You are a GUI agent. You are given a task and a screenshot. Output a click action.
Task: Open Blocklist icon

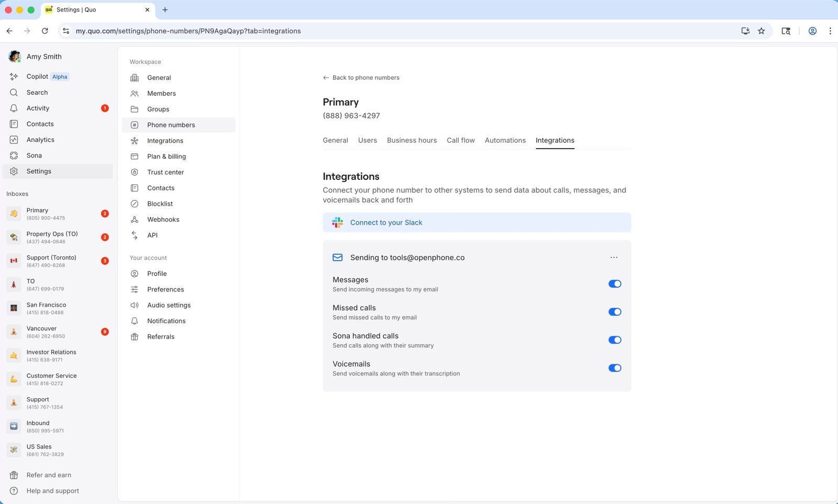(x=135, y=204)
